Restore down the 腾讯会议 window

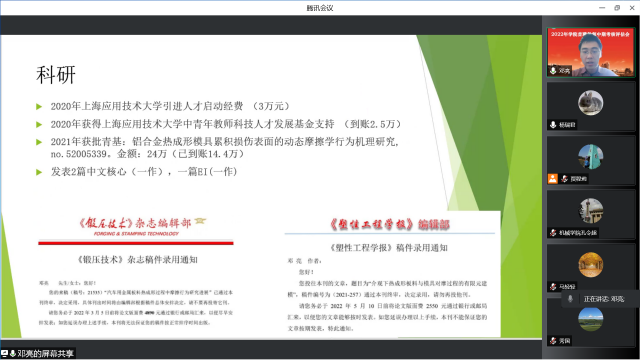click(617, 8)
